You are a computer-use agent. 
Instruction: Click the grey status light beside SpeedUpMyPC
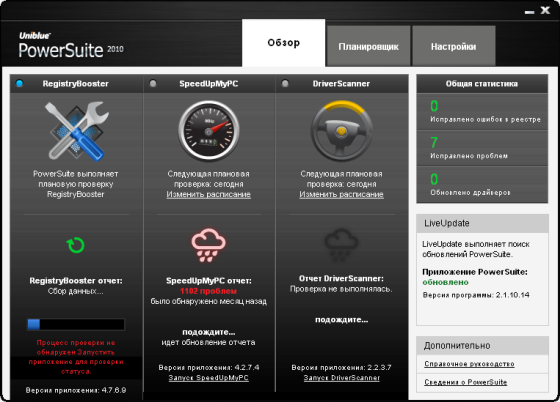153,84
